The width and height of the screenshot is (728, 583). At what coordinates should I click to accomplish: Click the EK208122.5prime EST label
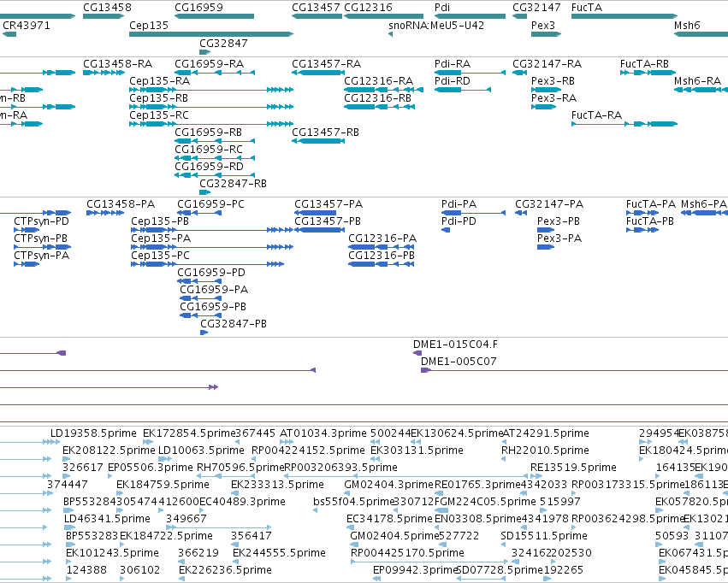[x=109, y=450]
